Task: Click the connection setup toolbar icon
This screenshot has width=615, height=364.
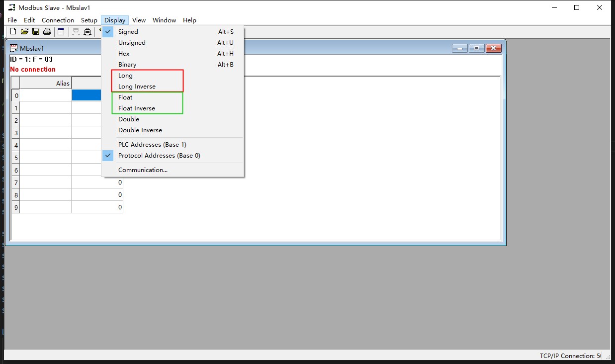Action: pos(87,31)
